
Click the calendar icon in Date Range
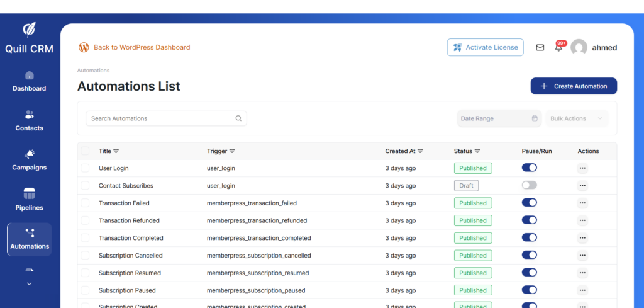pos(535,118)
